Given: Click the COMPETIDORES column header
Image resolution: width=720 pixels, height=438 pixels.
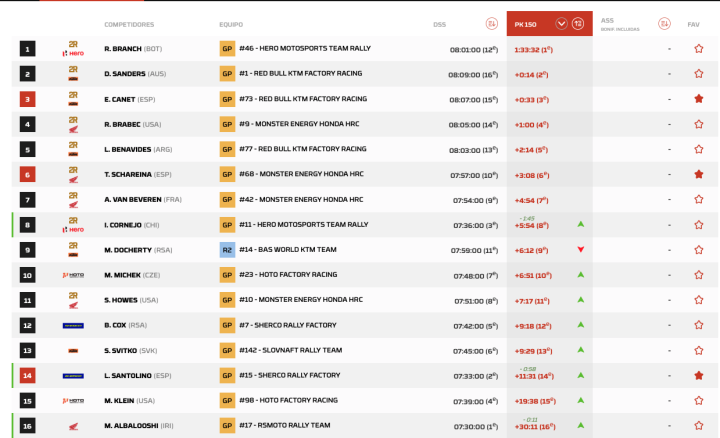Looking at the screenshot, I should tap(129, 24).
